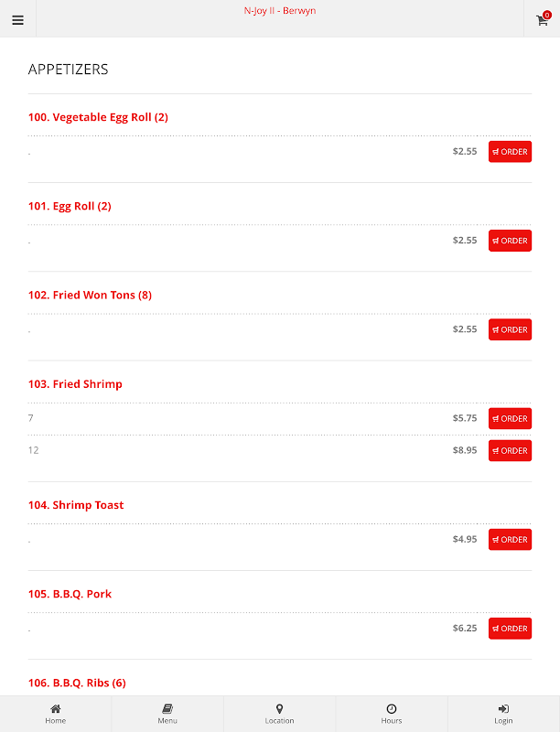The height and width of the screenshot is (732, 560).
Task: Order the $2.55 Egg Roll (2)
Action: (x=510, y=241)
